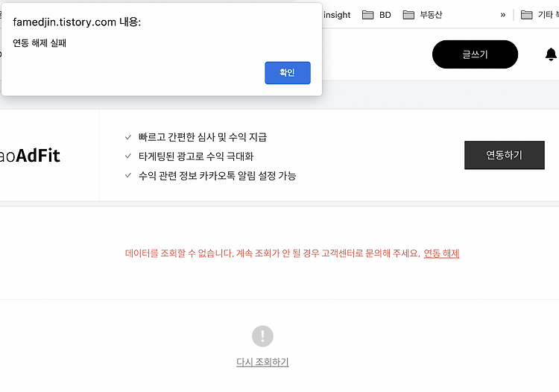The height and width of the screenshot is (392, 559).
Task: Select the text 빠르고 간편한 심사 및 수익 지급
Action: click(203, 137)
